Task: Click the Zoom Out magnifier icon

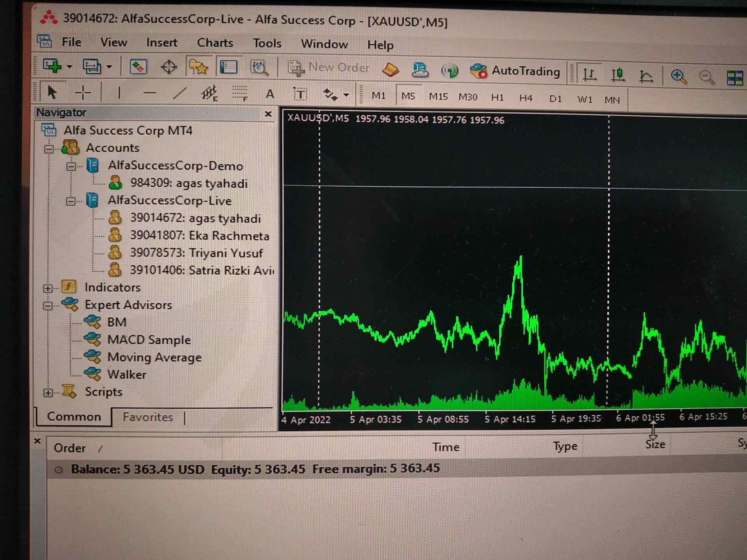Action: tap(706, 77)
